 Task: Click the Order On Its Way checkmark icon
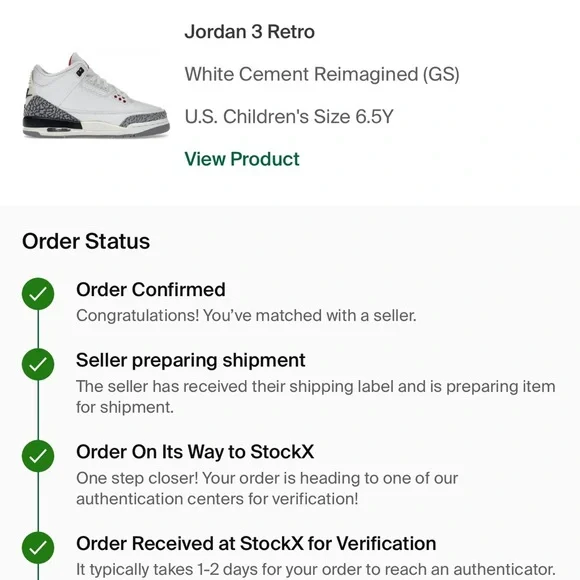click(38, 456)
